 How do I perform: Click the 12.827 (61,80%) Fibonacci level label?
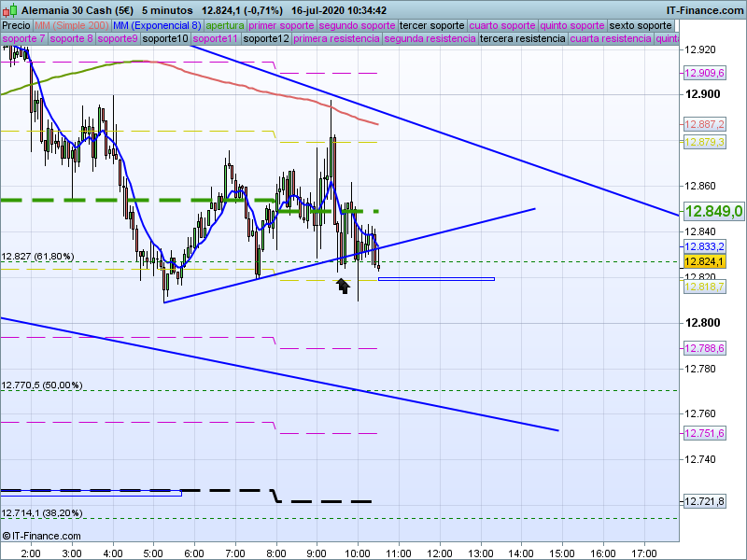pos(37,257)
